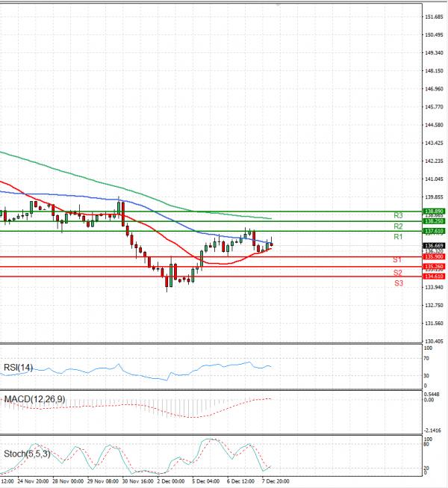The image size is (448, 488).
Task: Click the 139.855 price axis value
Action: 434,197
